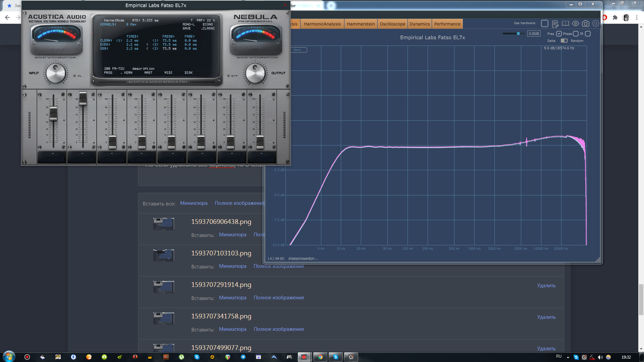Open the manual book icon in analyzer

566,23
